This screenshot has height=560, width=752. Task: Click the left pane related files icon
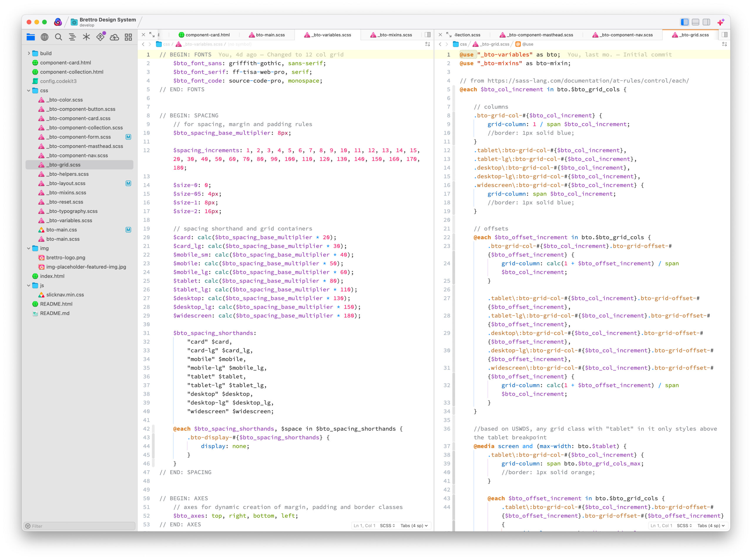(x=428, y=44)
